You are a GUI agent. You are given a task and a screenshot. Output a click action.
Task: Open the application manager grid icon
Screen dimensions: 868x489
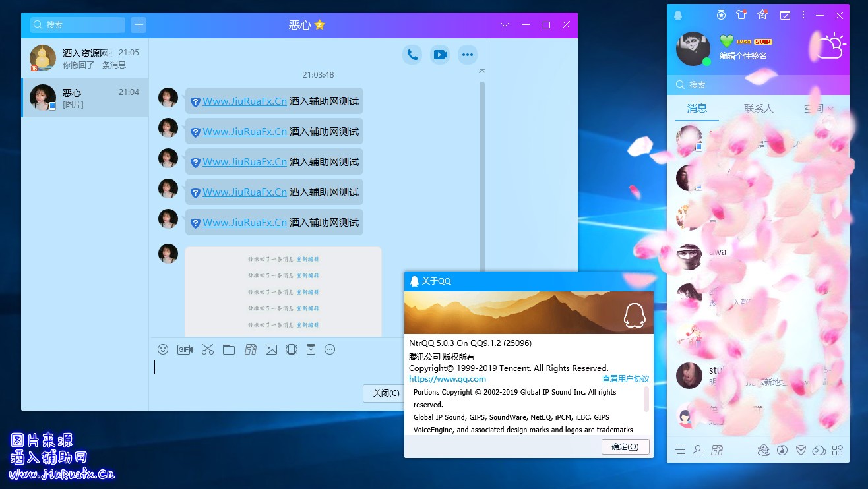tap(838, 450)
